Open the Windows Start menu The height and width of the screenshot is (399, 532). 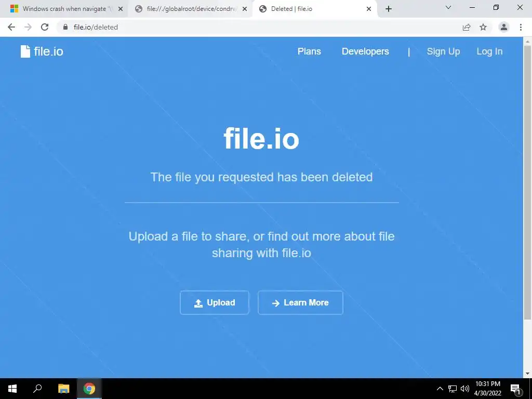(12, 389)
